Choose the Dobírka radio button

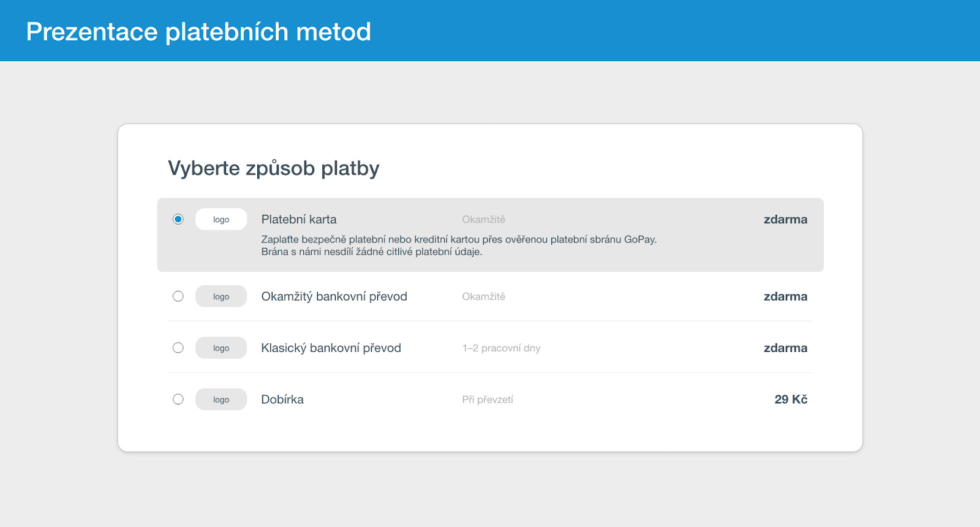178,399
